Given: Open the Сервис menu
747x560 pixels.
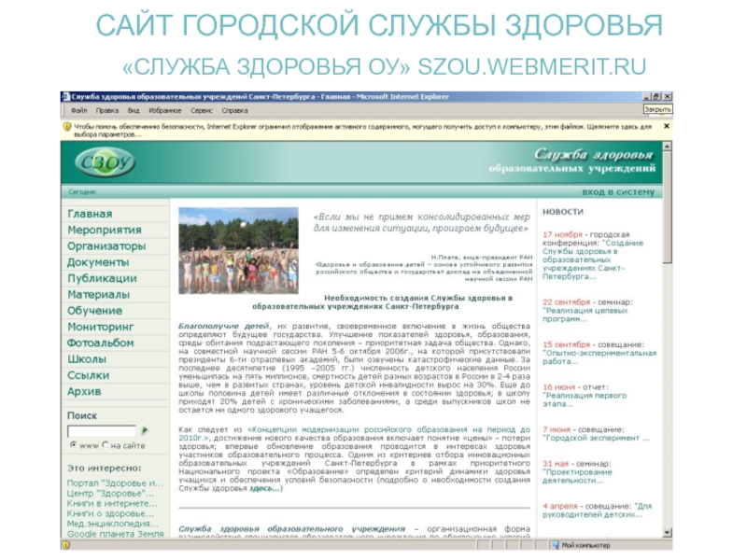Looking at the screenshot, I should (202, 110).
